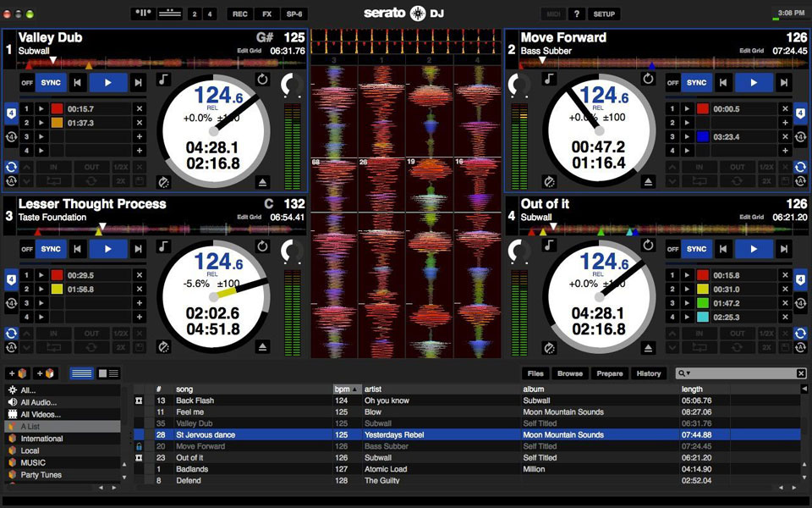The width and height of the screenshot is (812, 508).
Task: Toggle repeat on the Lesser Thought Process deck
Action: pyautogui.click(x=262, y=246)
